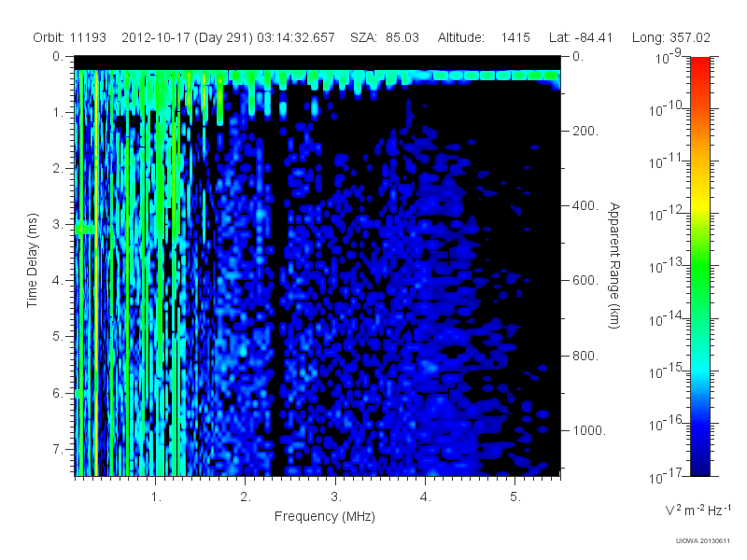Click the 'V² m⁻² Hz⁻¹' colorbar unit label
The width and height of the screenshot is (747, 560).
(698, 510)
